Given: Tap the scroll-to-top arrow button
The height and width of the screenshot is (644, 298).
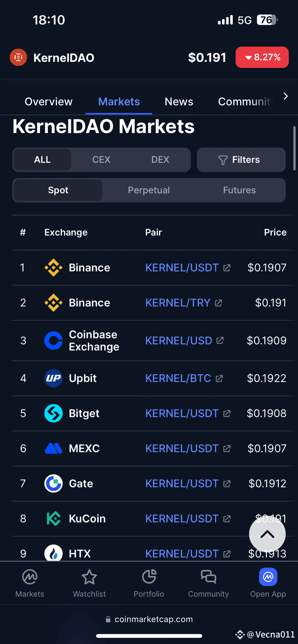Looking at the screenshot, I should pyautogui.click(x=267, y=535).
